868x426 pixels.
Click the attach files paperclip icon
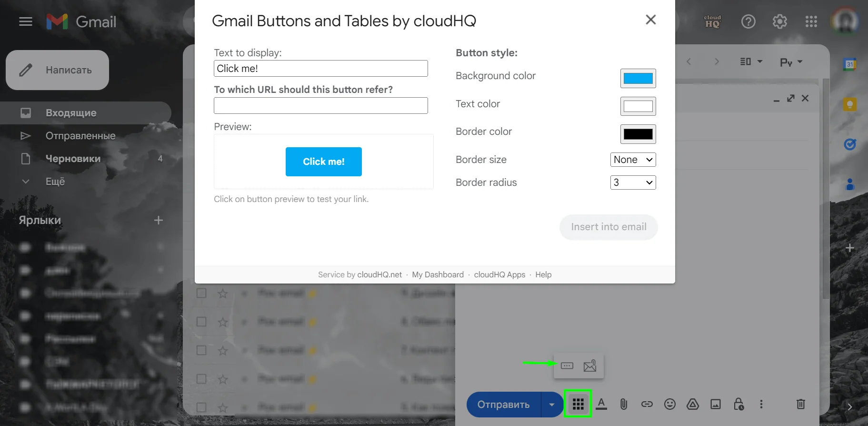coord(624,404)
